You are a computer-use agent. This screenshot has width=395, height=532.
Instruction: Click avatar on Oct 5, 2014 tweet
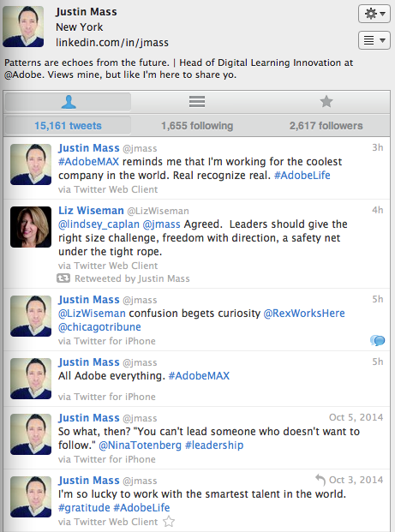click(x=31, y=434)
